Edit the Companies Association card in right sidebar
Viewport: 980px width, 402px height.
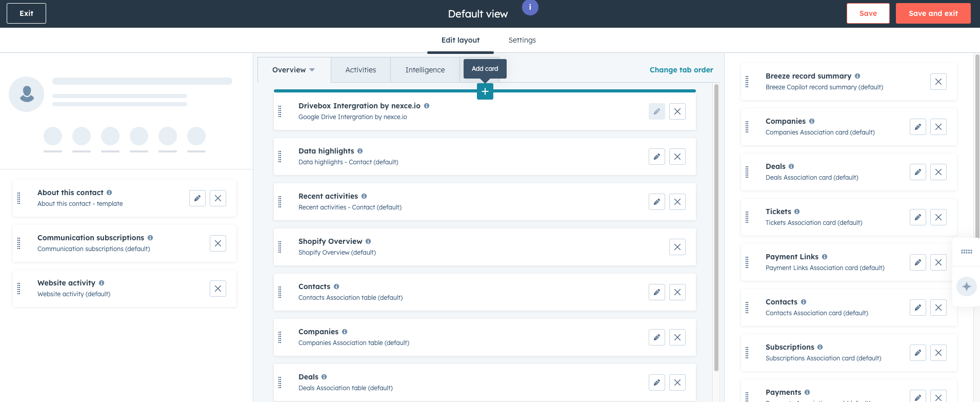coord(917,127)
